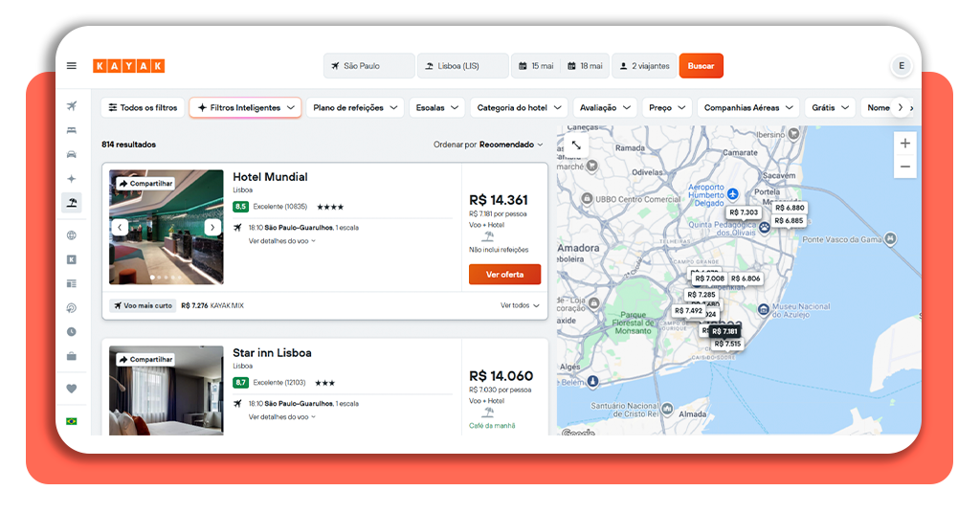Select R$ 7.008 map price marker
980x513 pixels.
[709, 279]
